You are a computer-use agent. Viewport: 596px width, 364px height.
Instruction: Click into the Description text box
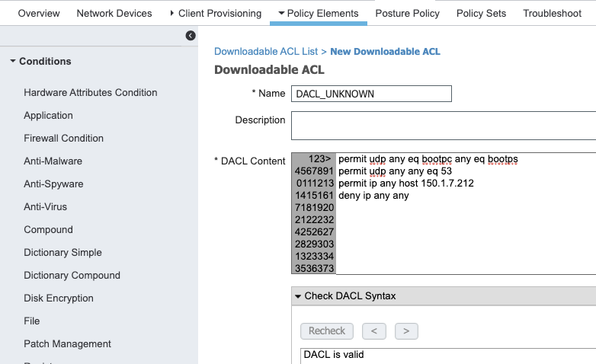click(x=442, y=126)
